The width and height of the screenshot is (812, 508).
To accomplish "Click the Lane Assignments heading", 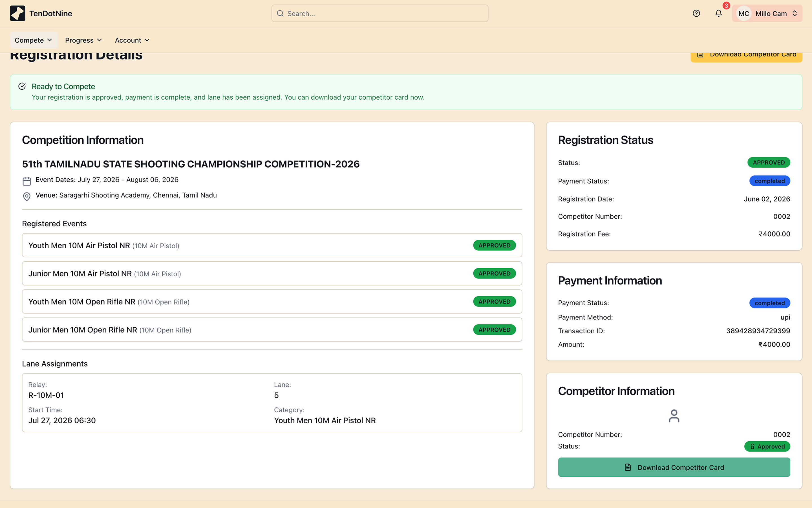I will pos(55,364).
